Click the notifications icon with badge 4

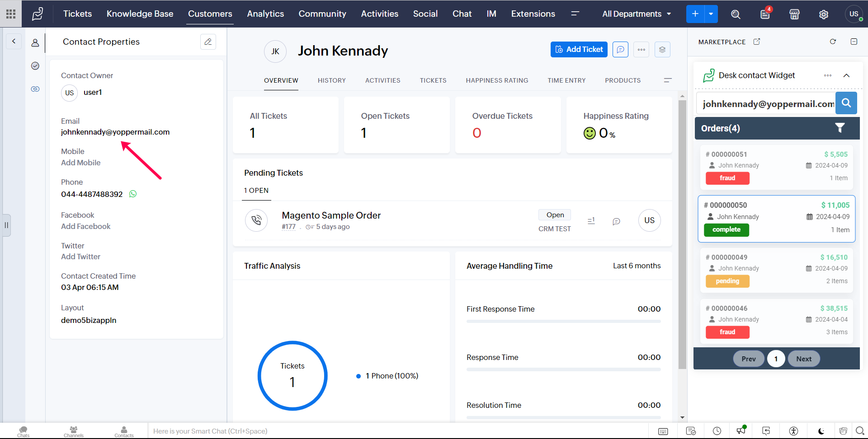[765, 14]
